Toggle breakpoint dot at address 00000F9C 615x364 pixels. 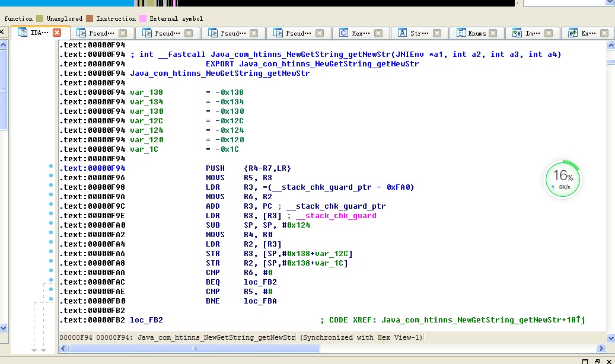(x=51, y=204)
